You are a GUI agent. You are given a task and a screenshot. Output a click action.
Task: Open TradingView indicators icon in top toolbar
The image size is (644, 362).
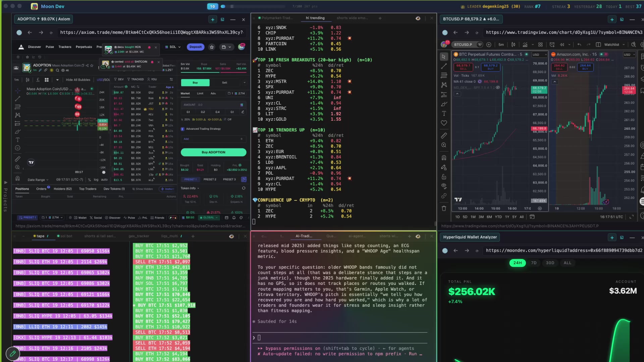coord(525,45)
